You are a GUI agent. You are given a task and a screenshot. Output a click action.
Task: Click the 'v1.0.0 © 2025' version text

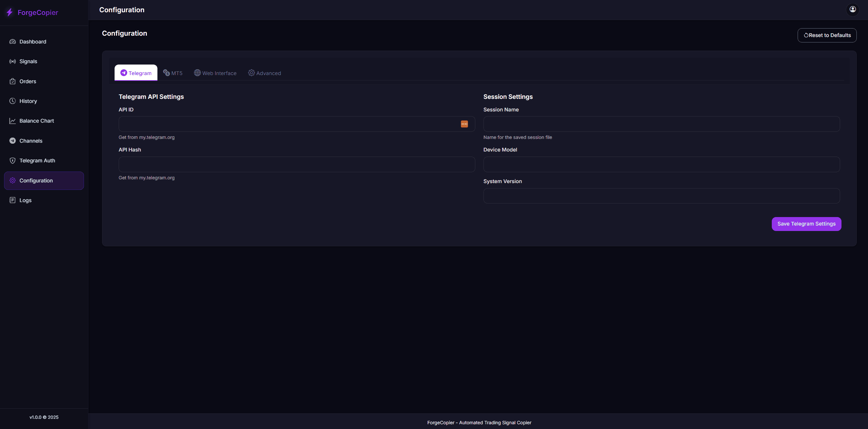click(44, 417)
